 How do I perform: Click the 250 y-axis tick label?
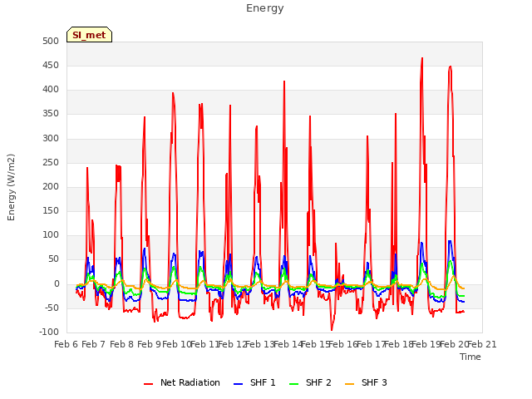[x=51, y=163]
